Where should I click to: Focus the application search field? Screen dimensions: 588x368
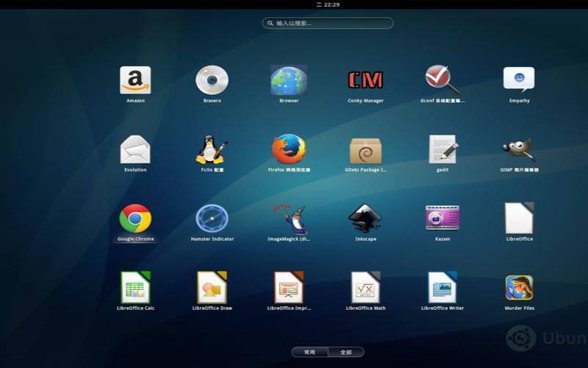pos(328,24)
